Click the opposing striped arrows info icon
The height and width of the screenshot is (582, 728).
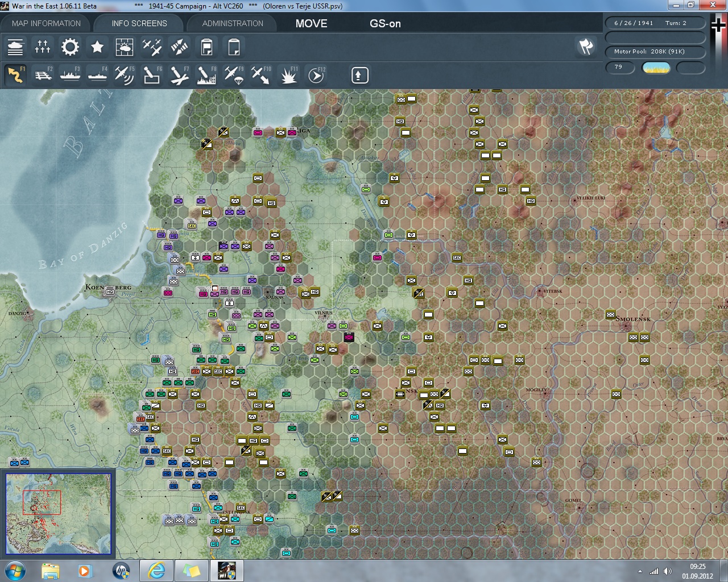pos(179,47)
